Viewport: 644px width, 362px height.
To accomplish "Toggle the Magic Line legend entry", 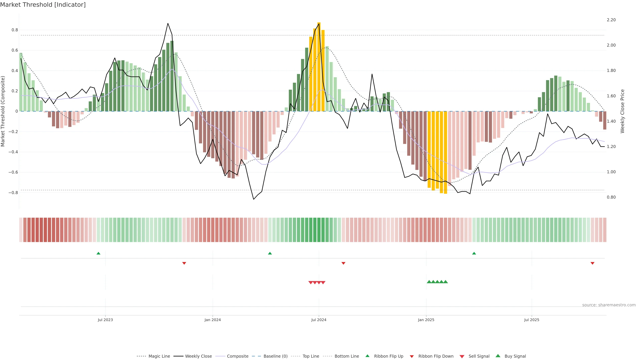I will point(159,356).
